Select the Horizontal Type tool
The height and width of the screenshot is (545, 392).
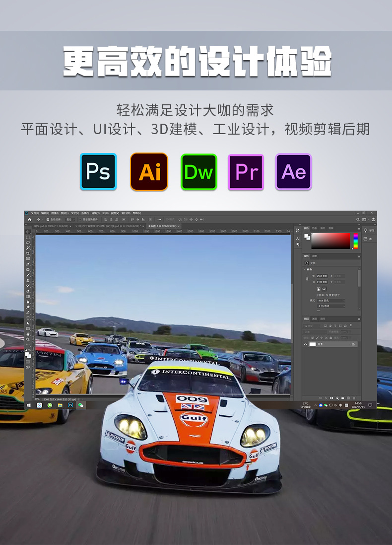click(28, 318)
